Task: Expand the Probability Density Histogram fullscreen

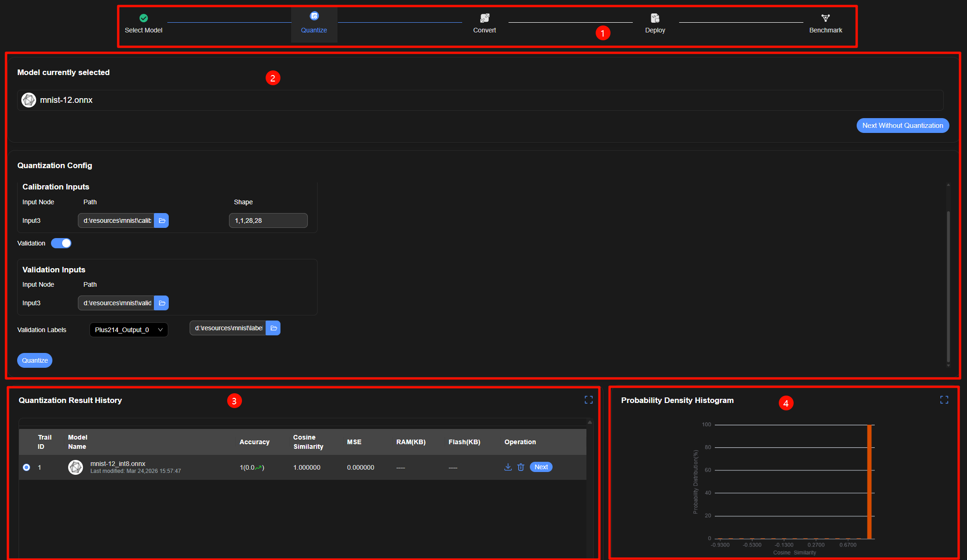Action: 944,400
